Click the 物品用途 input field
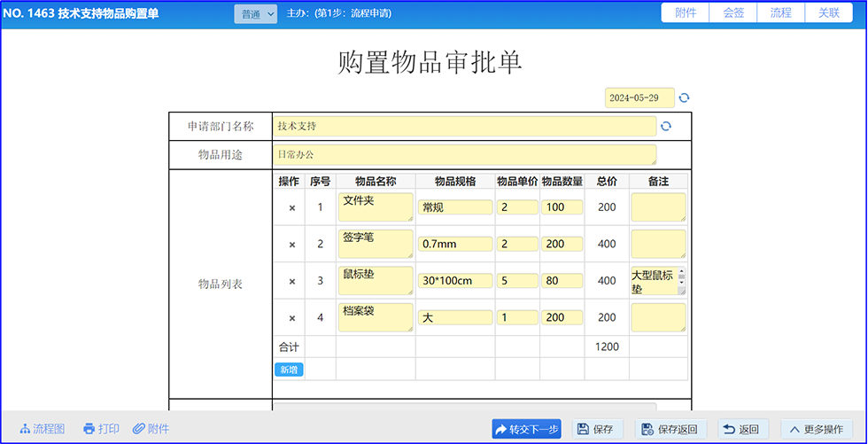 [464, 155]
